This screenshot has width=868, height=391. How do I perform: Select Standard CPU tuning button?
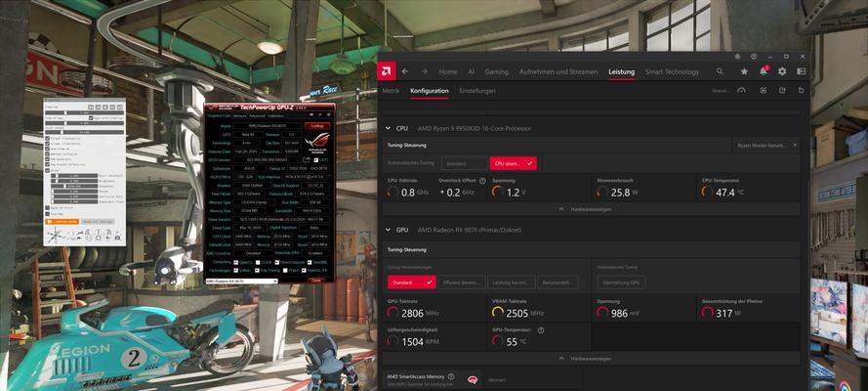(x=465, y=163)
